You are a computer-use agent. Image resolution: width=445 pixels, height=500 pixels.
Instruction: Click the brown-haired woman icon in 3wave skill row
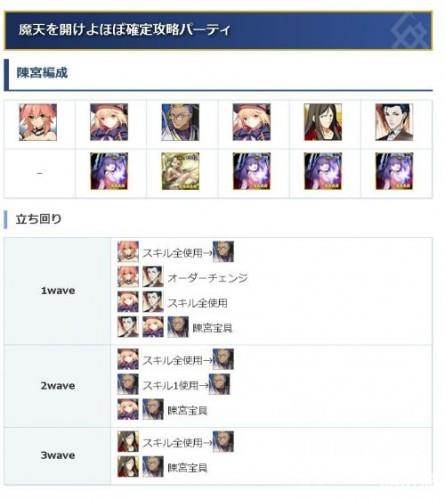(128, 442)
